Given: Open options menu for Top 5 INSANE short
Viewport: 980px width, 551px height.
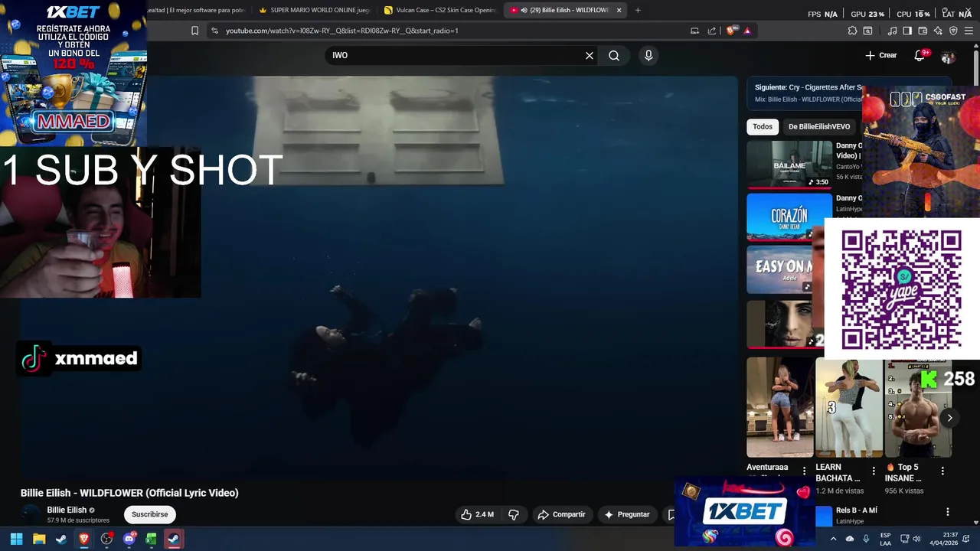Looking at the screenshot, I should [942, 471].
